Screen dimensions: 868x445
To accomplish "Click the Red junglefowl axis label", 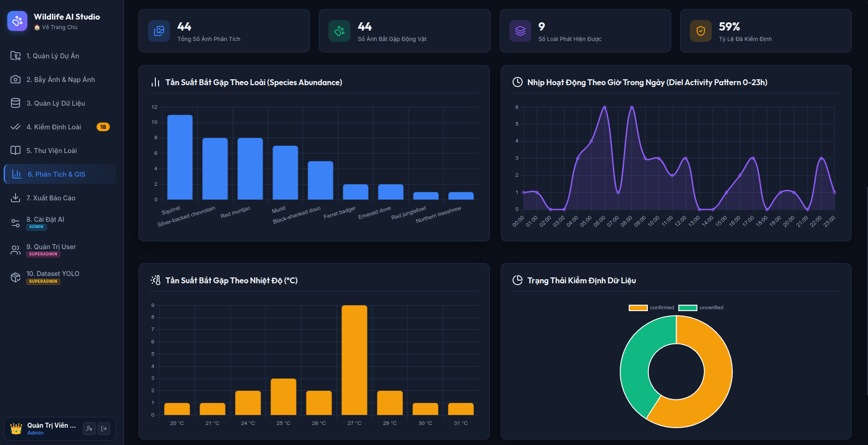I will tap(409, 213).
